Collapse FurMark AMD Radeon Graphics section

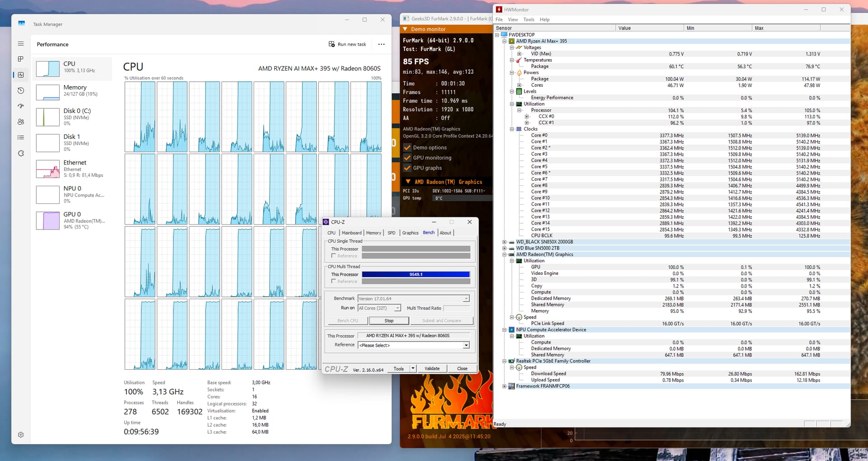408,182
